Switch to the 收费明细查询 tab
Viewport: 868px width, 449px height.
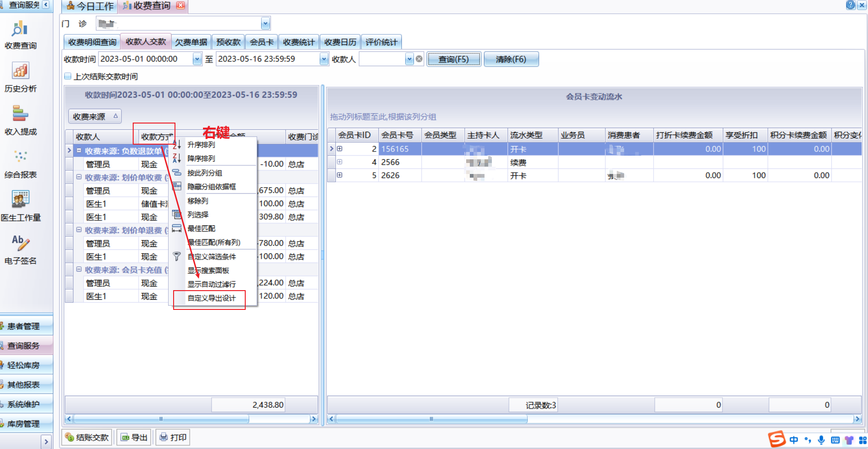pyautogui.click(x=92, y=42)
